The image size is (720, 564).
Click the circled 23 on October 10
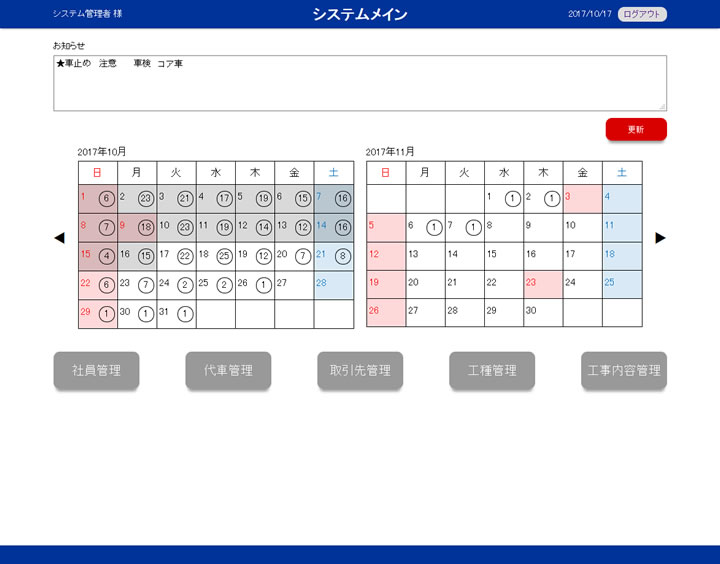click(185, 228)
